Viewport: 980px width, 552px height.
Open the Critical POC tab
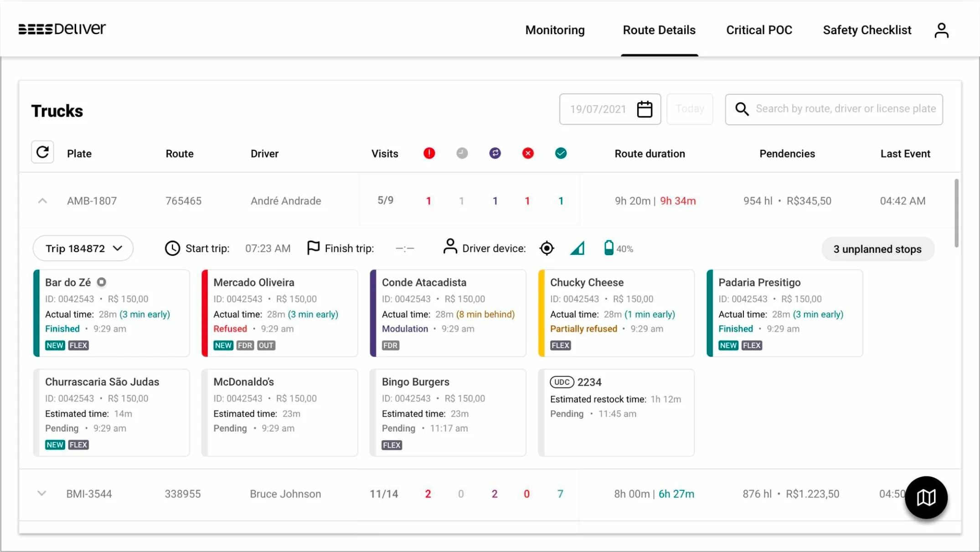(759, 30)
